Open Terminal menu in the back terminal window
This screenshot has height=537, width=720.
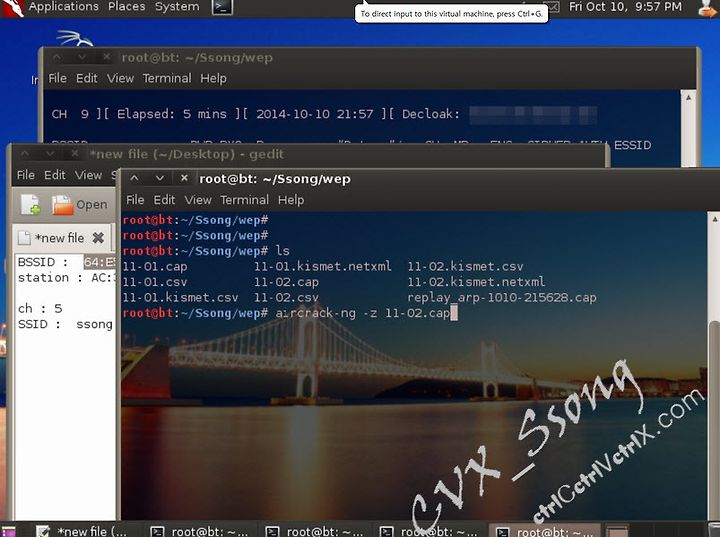pyautogui.click(x=167, y=79)
